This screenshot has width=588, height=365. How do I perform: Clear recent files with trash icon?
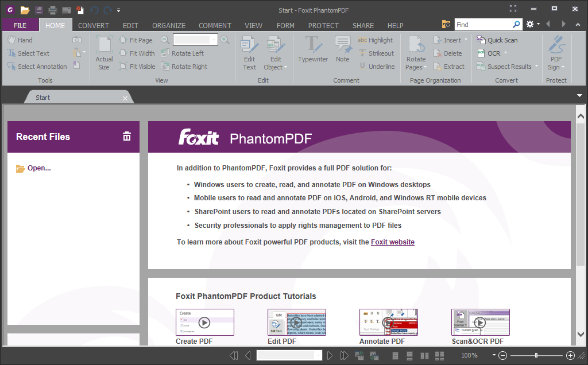127,137
